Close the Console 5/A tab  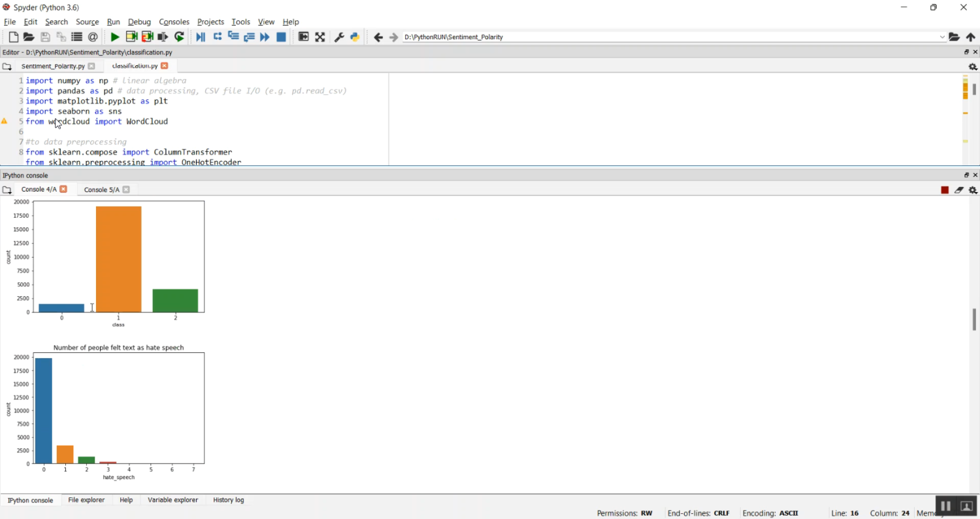point(126,190)
